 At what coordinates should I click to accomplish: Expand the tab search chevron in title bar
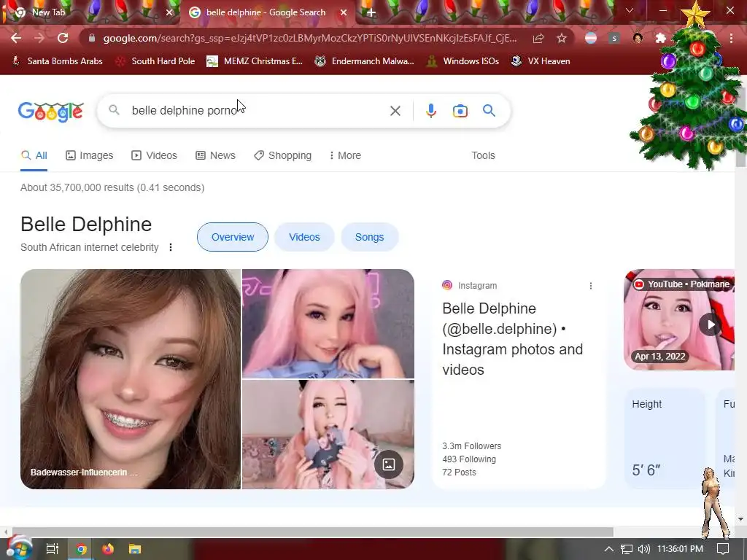point(630,10)
